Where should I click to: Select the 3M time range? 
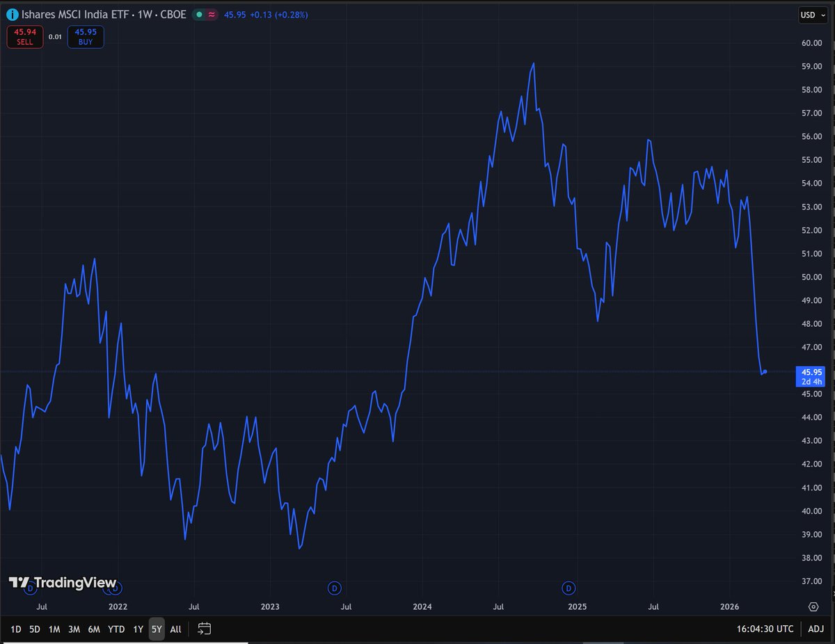(x=74, y=629)
